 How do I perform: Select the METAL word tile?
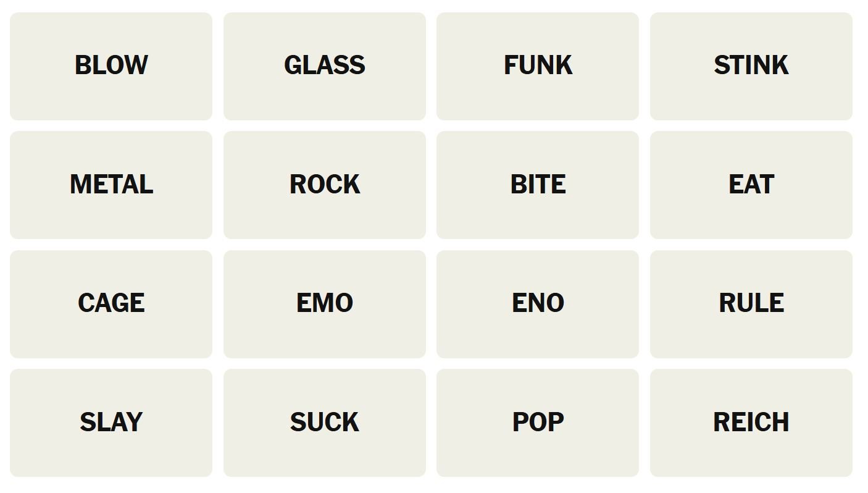click(111, 185)
